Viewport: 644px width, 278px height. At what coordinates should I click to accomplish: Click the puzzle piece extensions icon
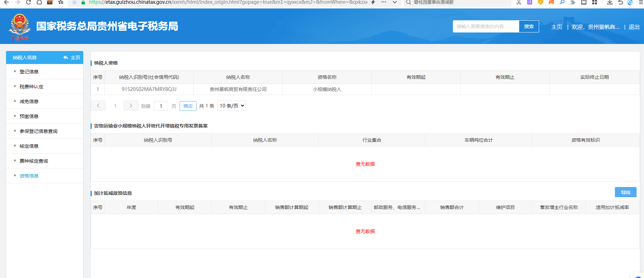573,2
